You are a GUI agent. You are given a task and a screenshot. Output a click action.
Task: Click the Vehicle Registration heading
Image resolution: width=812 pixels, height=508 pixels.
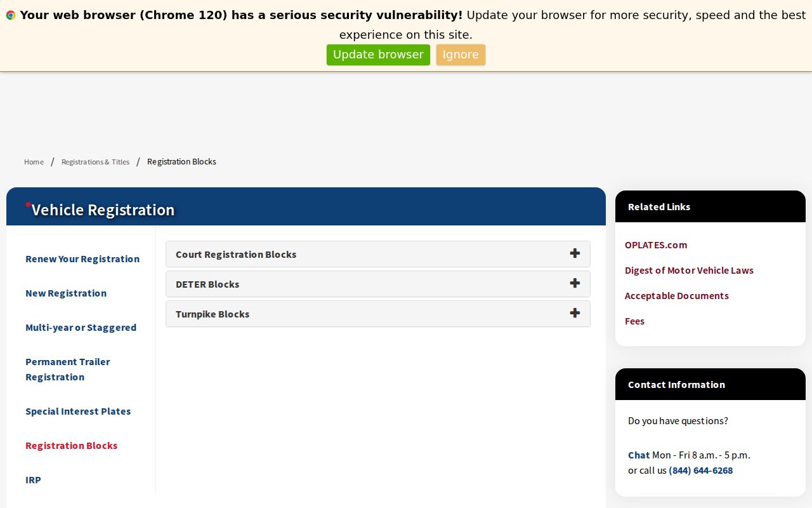coord(103,210)
